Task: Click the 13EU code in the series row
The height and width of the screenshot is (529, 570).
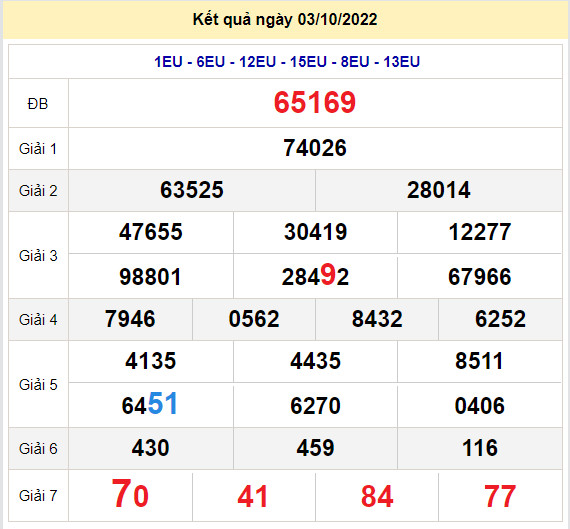Action: [x=401, y=62]
